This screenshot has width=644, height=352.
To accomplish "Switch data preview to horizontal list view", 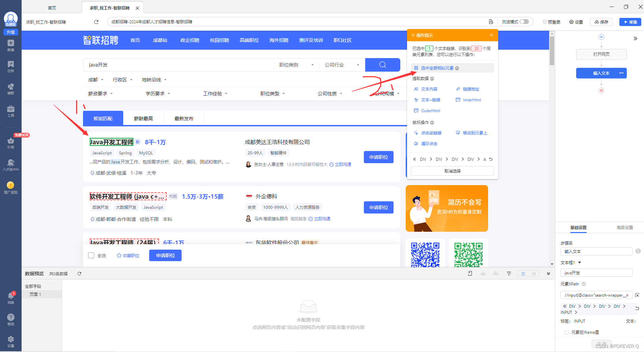I will click(x=523, y=274).
